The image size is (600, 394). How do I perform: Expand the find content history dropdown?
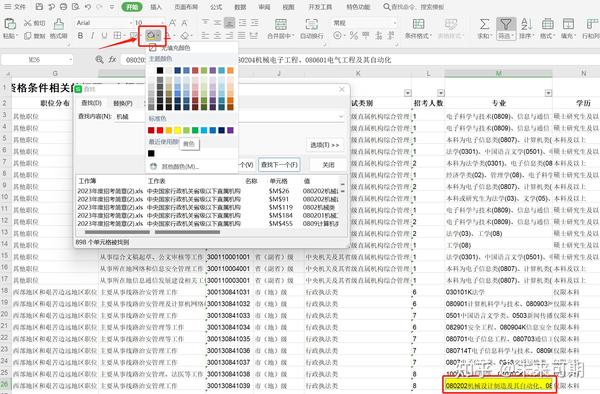(341, 116)
